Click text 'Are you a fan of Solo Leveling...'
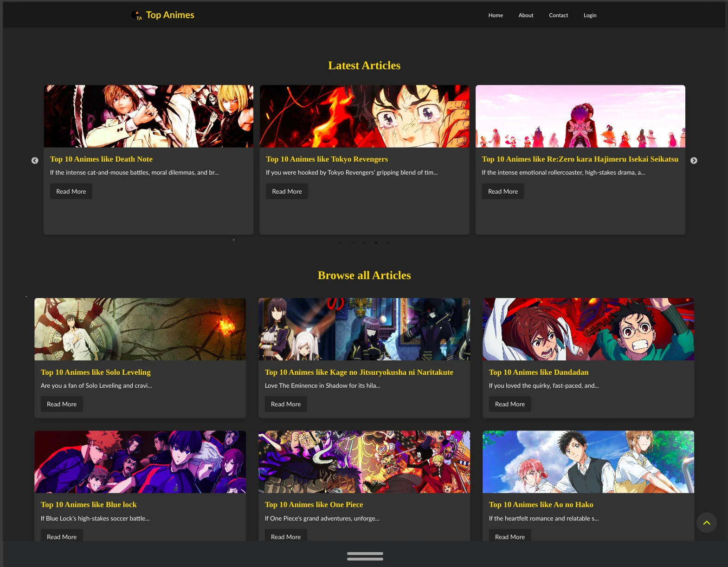The image size is (728, 567). (x=97, y=386)
